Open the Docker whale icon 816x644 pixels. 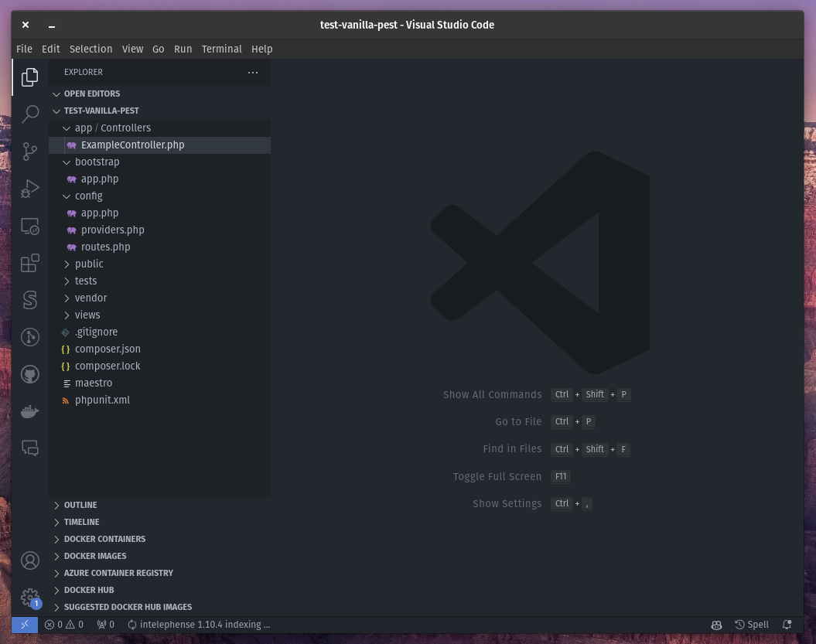tap(29, 411)
